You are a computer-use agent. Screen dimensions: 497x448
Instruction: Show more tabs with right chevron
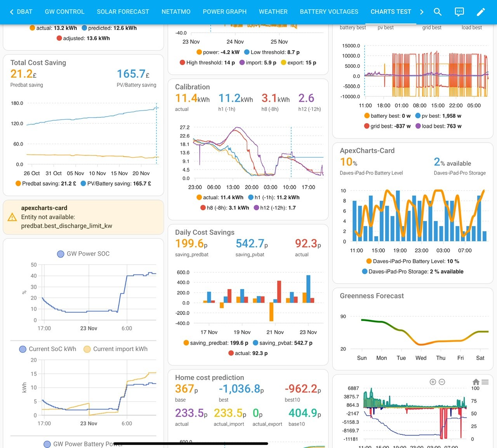[422, 12]
